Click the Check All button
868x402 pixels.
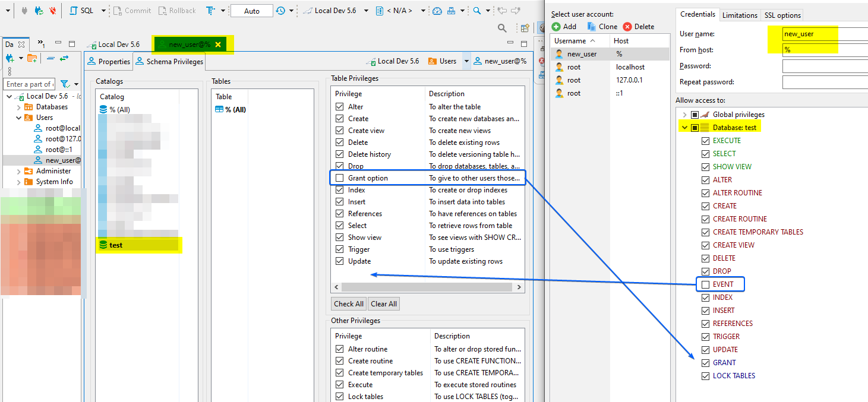(x=349, y=303)
